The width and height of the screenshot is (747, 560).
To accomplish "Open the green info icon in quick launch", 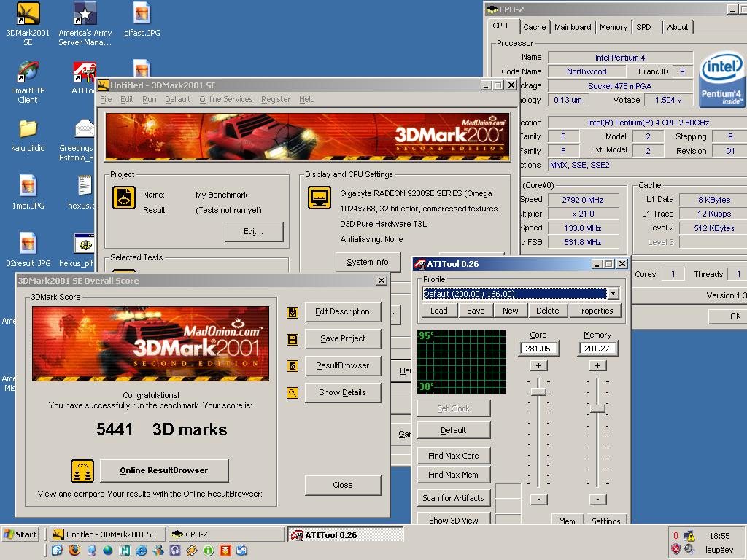I will pyautogui.click(x=208, y=551).
